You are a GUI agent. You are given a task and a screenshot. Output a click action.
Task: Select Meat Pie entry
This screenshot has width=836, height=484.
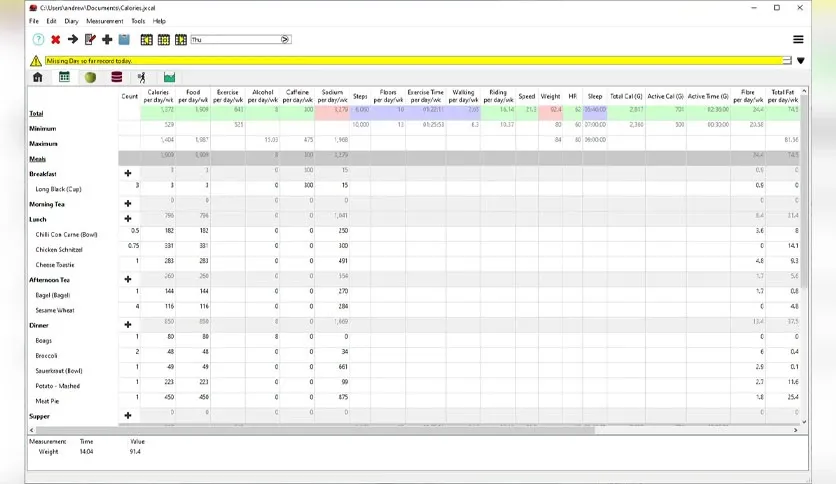coord(47,401)
